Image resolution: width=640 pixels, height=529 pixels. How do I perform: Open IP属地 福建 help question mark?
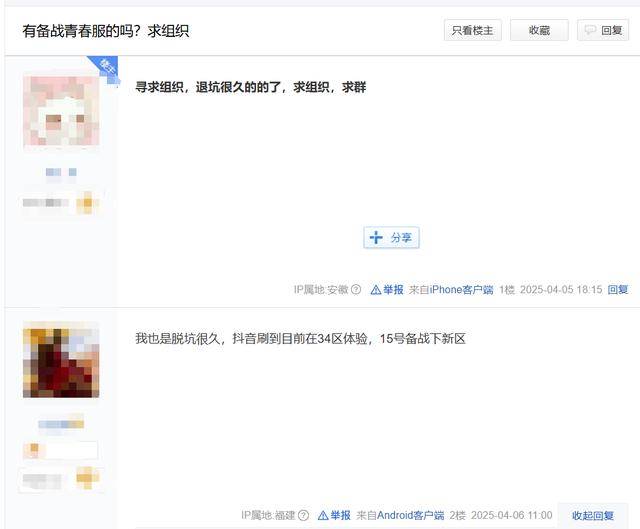click(x=303, y=516)
